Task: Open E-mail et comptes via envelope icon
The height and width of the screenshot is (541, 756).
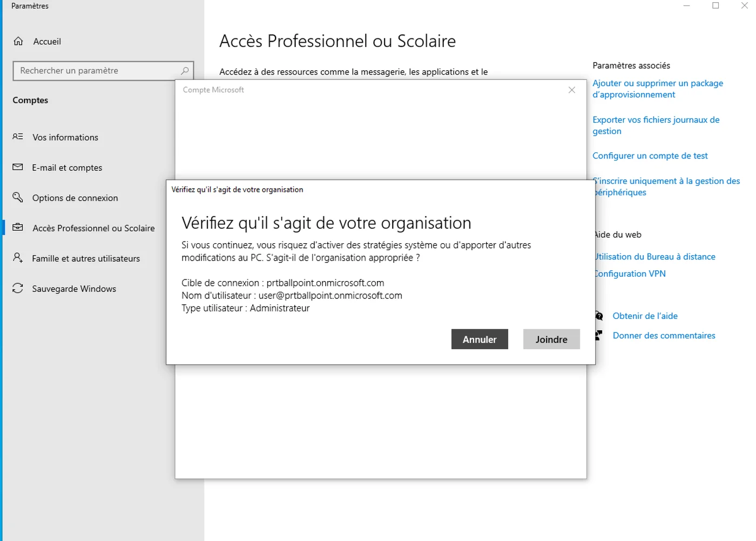Action: tap(18, 167)
